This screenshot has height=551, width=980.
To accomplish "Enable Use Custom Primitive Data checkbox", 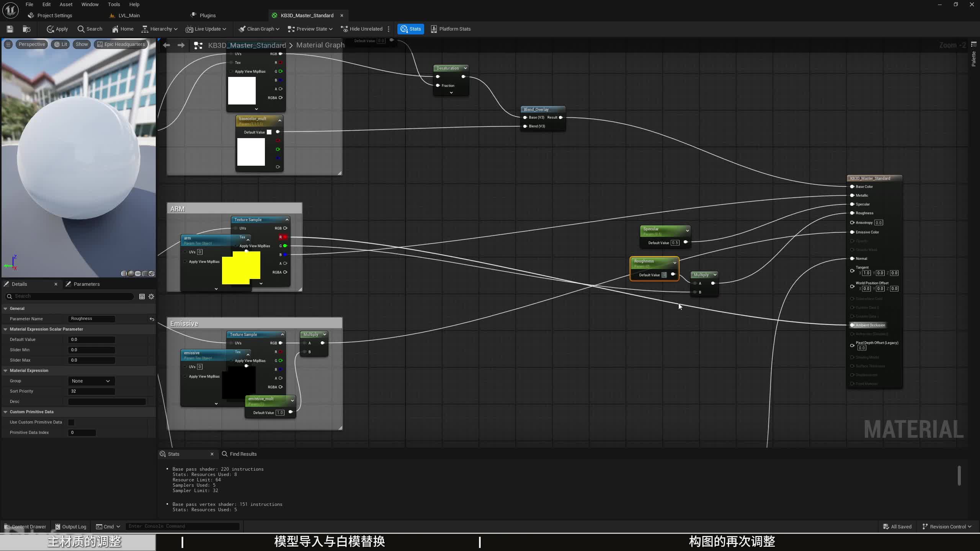I will point(71,422).
